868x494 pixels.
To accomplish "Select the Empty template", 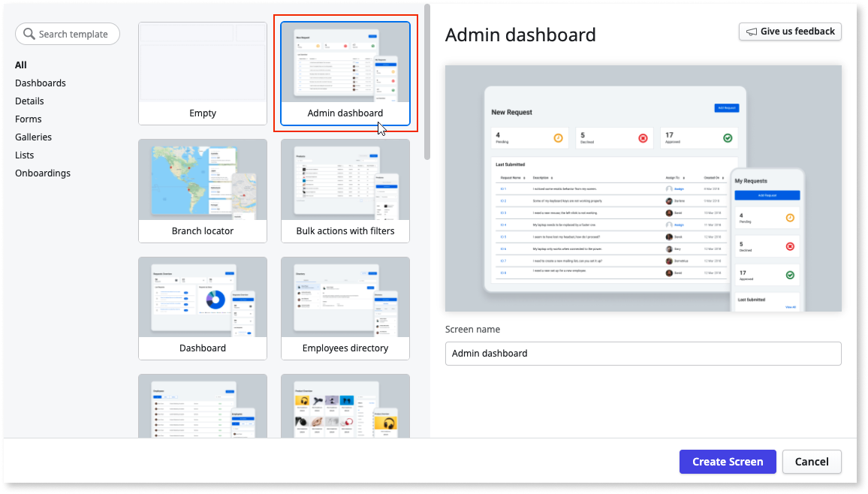I will click(202, 74).
